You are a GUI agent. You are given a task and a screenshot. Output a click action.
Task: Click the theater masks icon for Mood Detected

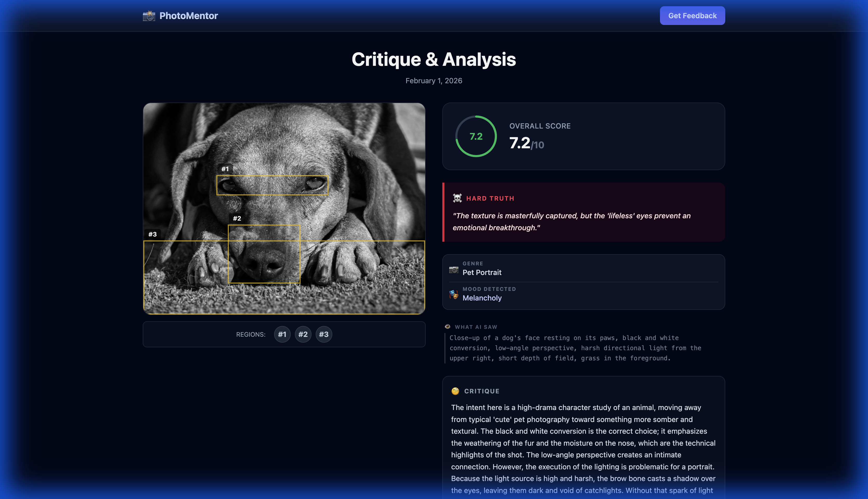click(x=454, y=295)
